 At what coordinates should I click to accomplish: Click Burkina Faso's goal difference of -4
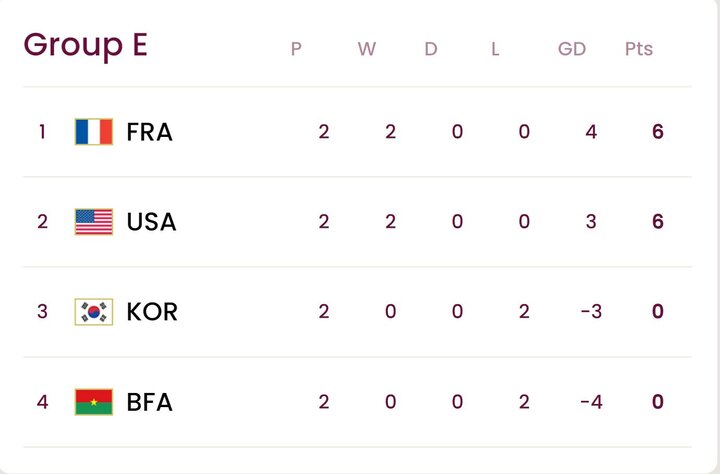tap(591, 402)
